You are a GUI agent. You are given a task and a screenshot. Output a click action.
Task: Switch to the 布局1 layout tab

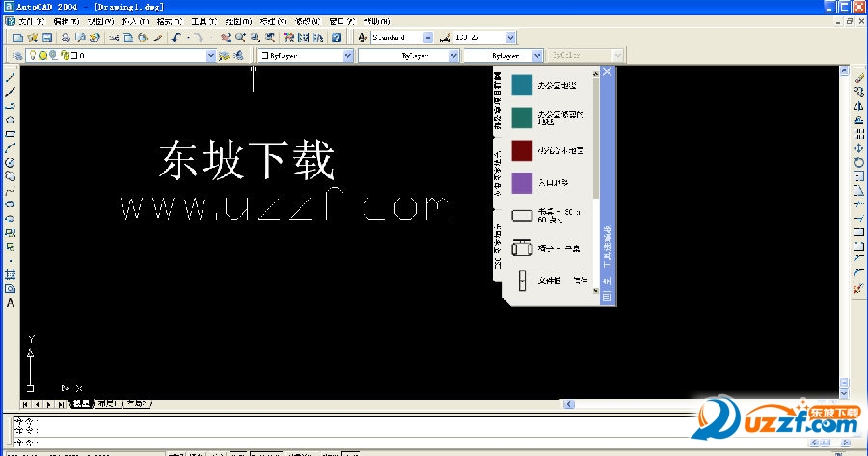(108, 404)
